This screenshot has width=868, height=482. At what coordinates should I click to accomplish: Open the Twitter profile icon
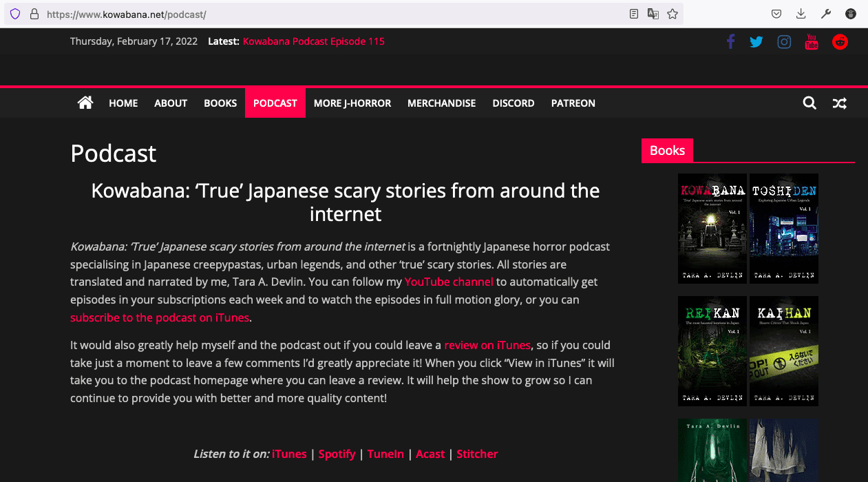click(756, 42)
